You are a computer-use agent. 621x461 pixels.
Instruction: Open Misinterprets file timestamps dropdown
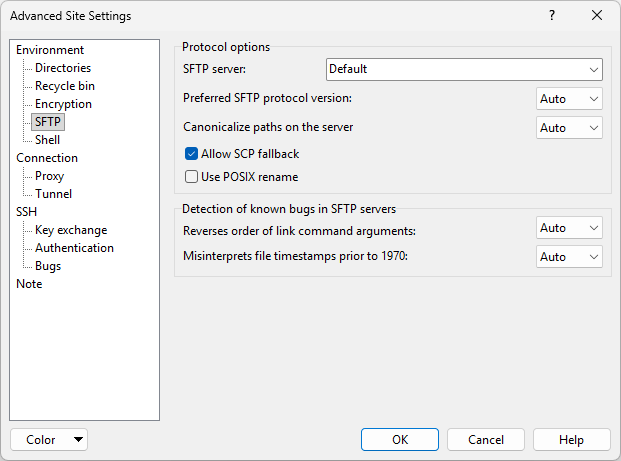point(569,257)
